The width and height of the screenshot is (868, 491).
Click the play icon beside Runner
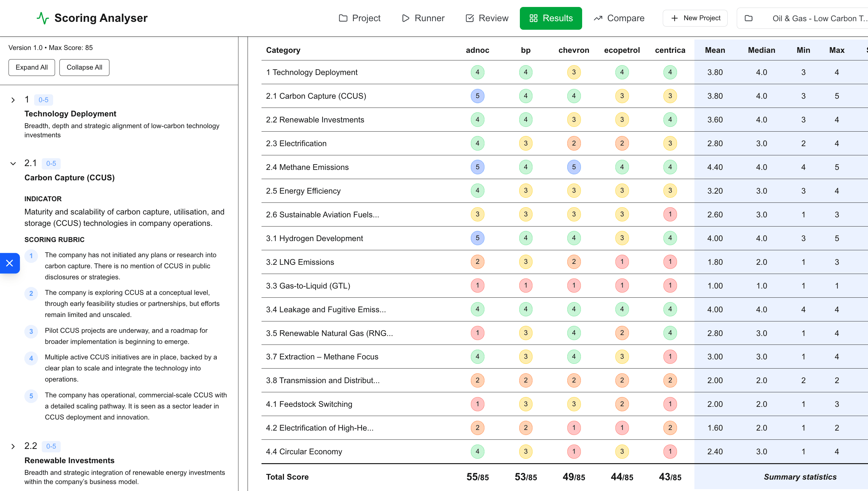pyautogui.click(x=405, y=18)
